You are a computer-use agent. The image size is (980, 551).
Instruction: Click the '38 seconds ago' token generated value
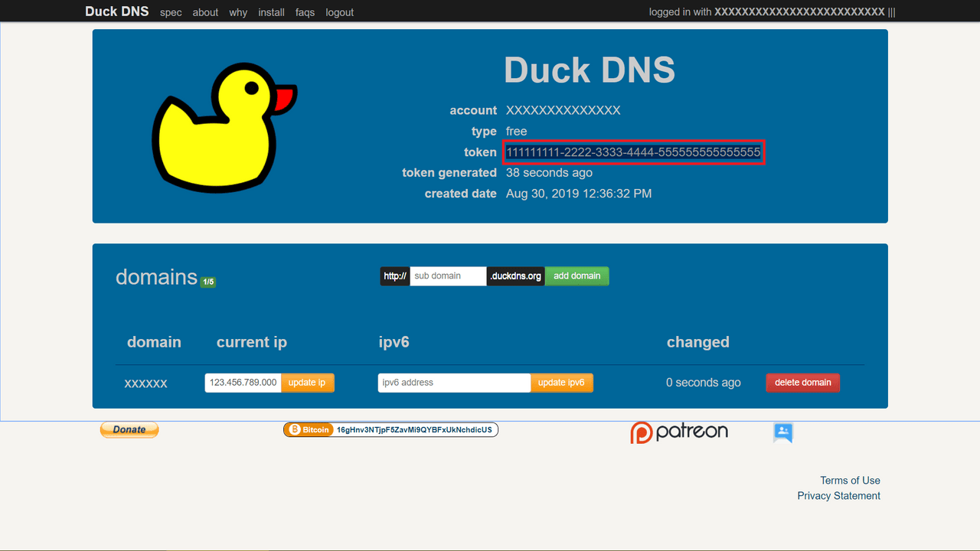(x=549, y=173)
